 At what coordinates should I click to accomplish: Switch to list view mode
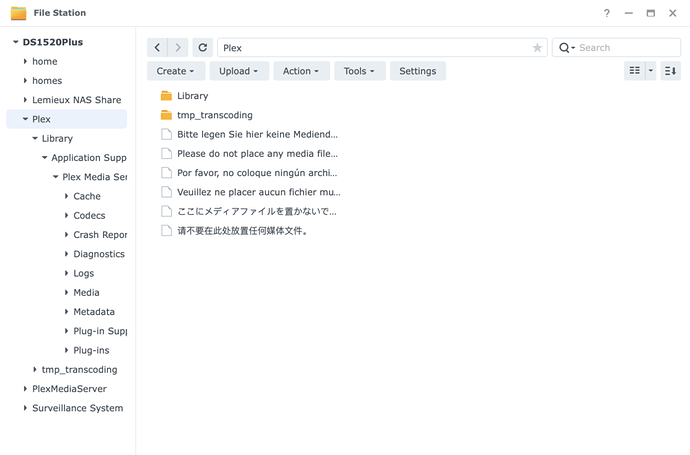635,71
